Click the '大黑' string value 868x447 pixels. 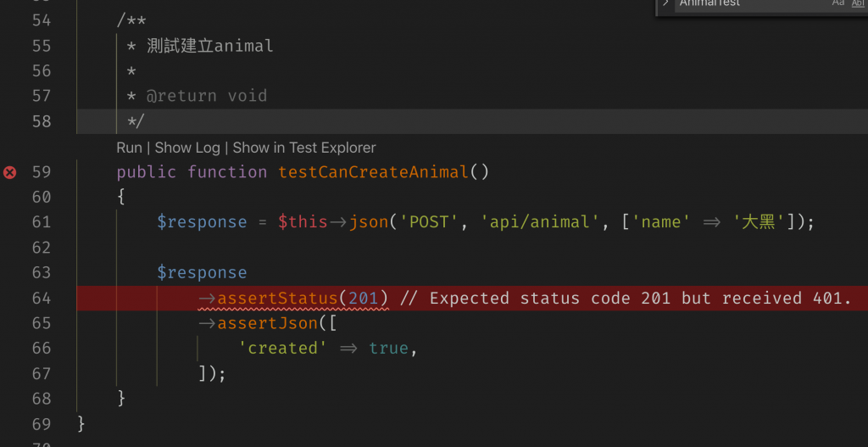coord(759,223)
